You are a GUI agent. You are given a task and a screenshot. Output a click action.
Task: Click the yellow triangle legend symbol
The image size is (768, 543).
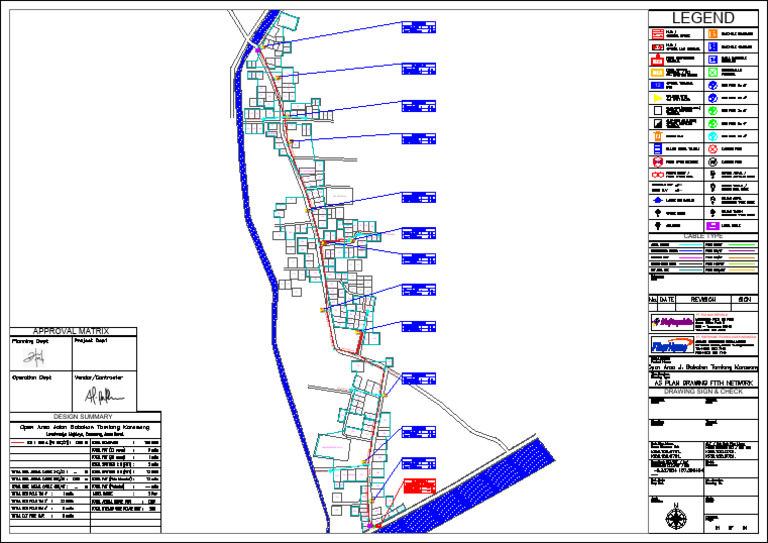[658, 98]
